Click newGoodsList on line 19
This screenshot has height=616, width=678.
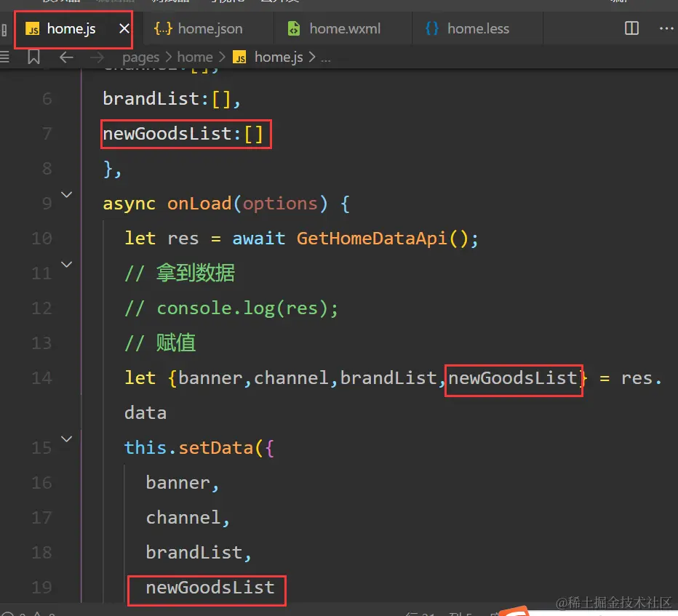pyautogui.click(x=210, y=588)
